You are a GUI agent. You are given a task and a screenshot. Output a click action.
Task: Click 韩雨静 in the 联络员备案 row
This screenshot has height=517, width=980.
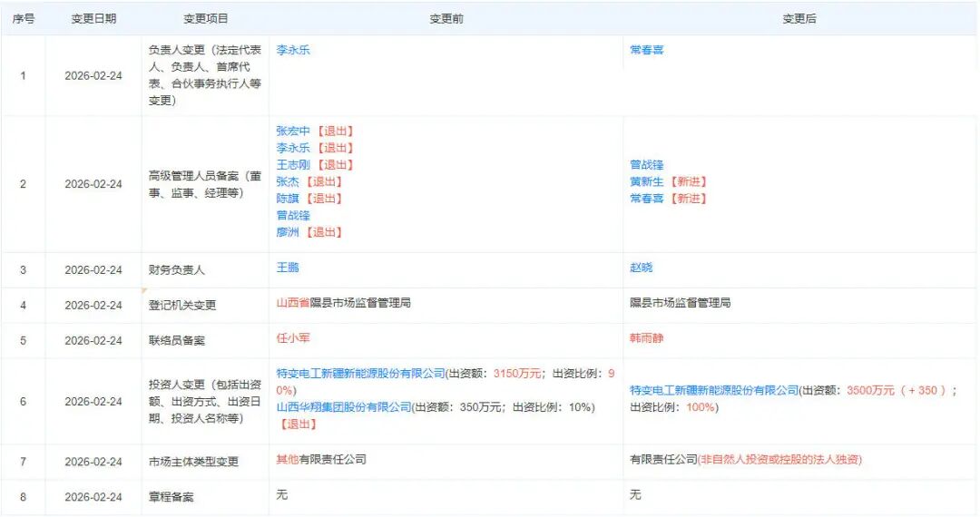click(x=646, y=337)
